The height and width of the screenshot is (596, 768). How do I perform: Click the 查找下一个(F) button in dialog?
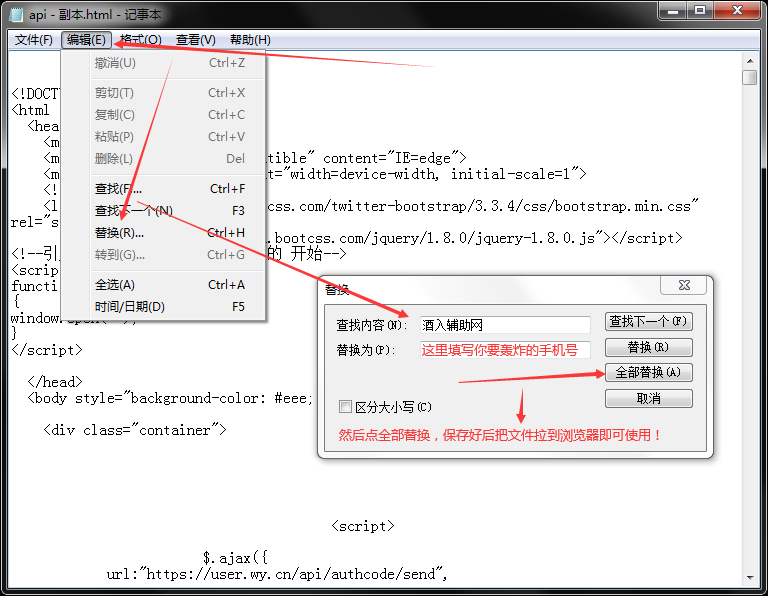[648, 321]
